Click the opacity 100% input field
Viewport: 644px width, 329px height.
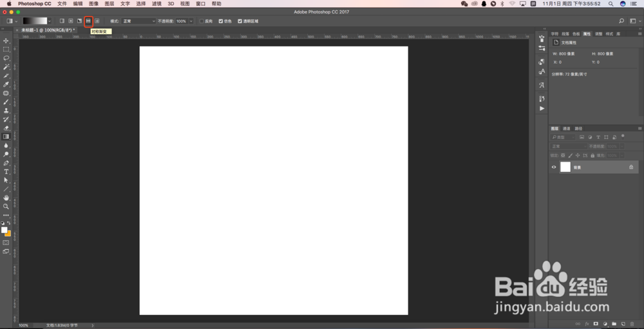(x=182, y=21)
